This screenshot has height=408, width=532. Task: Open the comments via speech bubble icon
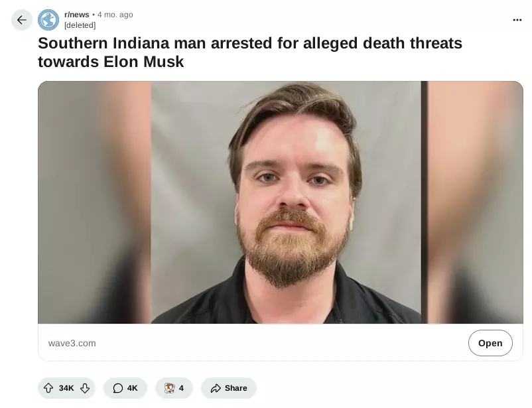(117, 388)
